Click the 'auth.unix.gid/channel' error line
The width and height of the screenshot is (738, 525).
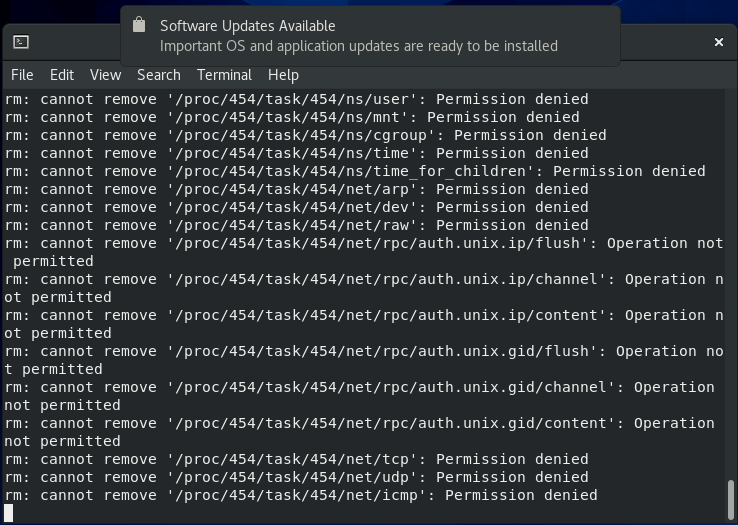[359, 387]
